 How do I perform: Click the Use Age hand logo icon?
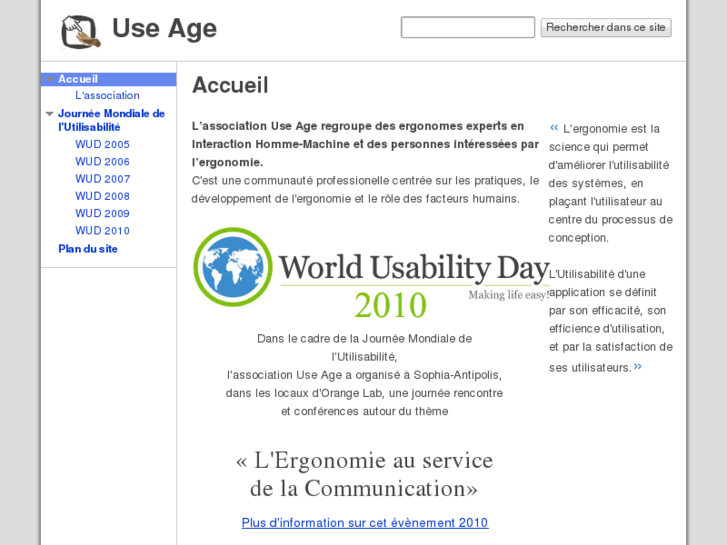pyautogui.click(x=81, y=32)
